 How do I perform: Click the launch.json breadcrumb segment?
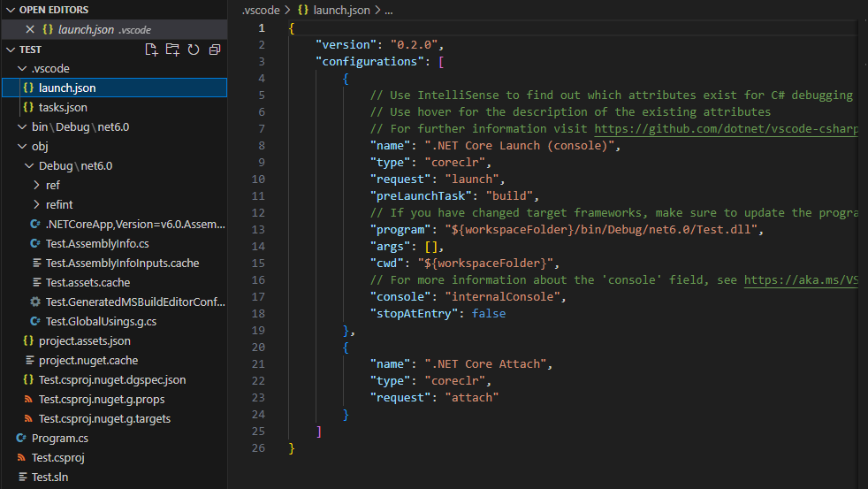click(341, 10)
